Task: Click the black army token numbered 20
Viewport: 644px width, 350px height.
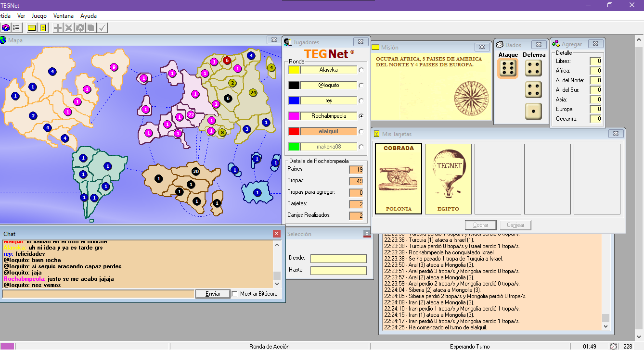Action: point(196,172)
